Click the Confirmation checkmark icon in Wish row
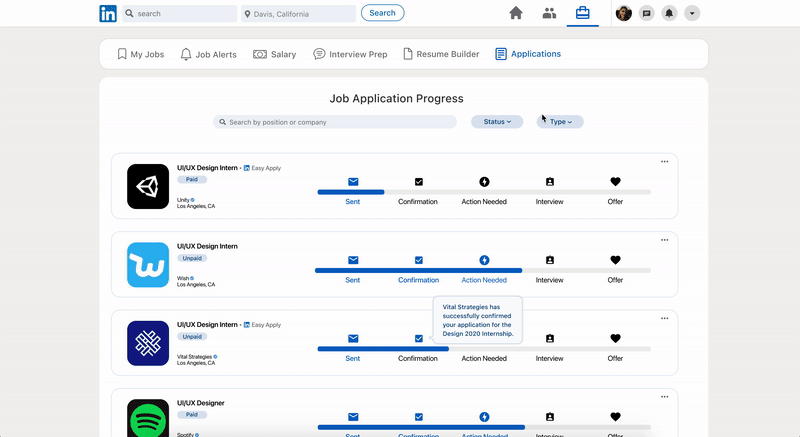Viewport: 800px width, 437px height. [x=419, y=260]
